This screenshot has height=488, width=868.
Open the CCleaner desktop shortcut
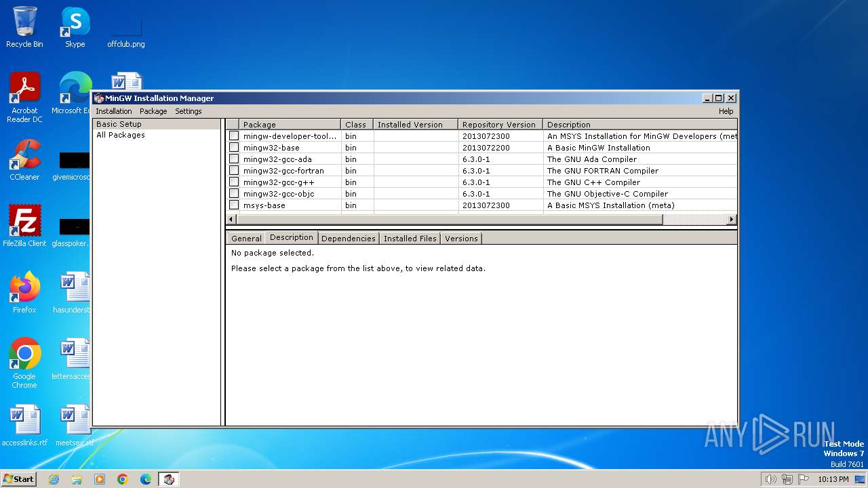pos(24,160)
